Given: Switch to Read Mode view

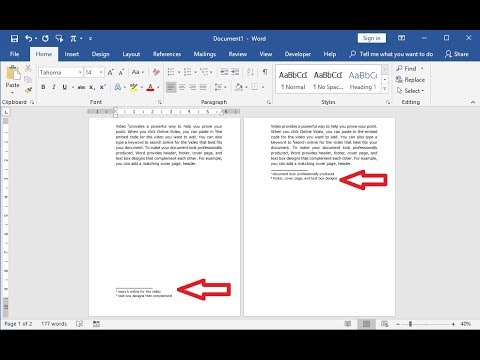Looking at the screenshot, I should tap(348, 324).
